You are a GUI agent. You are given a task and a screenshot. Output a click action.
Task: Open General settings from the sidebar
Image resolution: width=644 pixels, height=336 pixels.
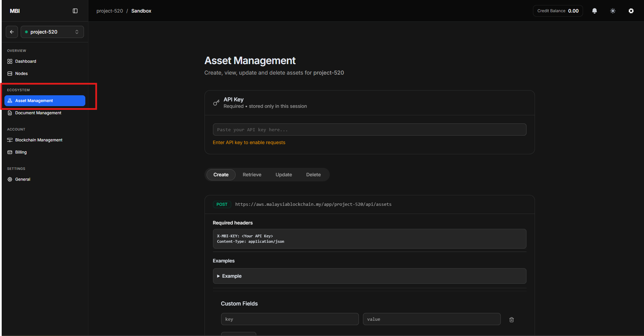(23, 179)
